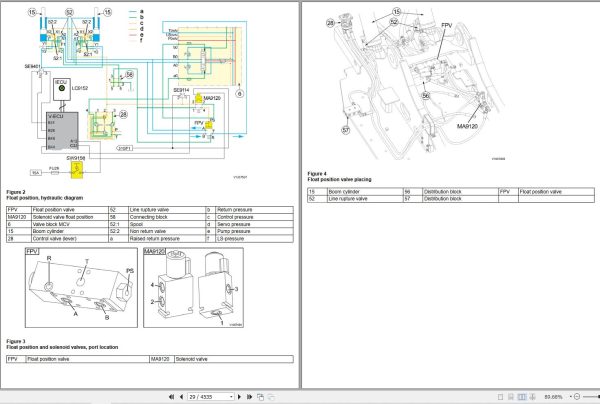Image resolution: width=600 pixels, height=404 pixels.
Task: Click the 'Boom cylinder' cell in Figure 4 table
Action: click(365, 192)
